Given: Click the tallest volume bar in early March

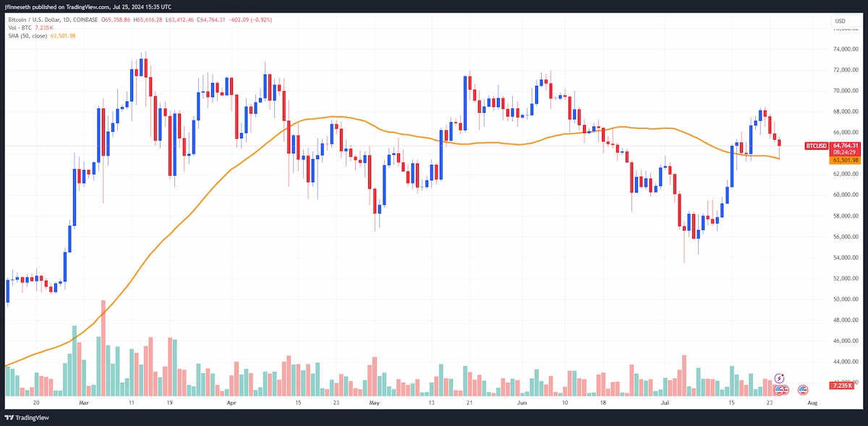Looking at the screenshot, I should [103, 348].
